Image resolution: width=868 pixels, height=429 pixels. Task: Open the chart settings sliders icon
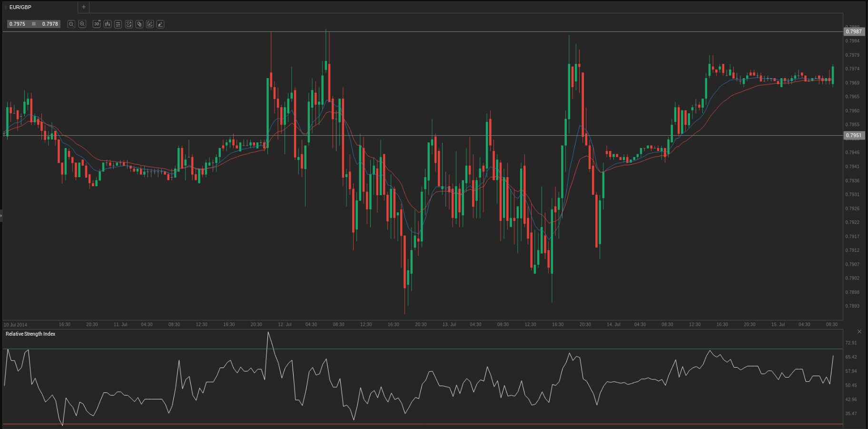118,24
